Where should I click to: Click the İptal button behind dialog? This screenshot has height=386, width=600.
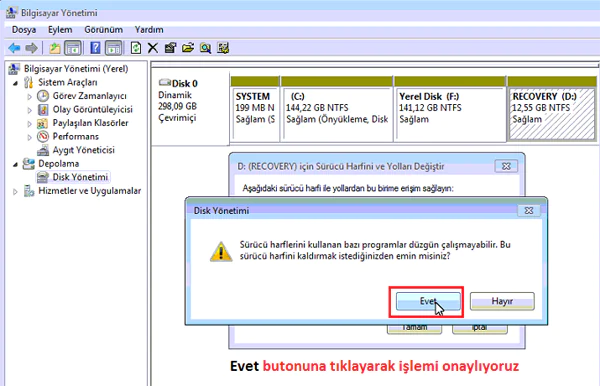(480, 329)
